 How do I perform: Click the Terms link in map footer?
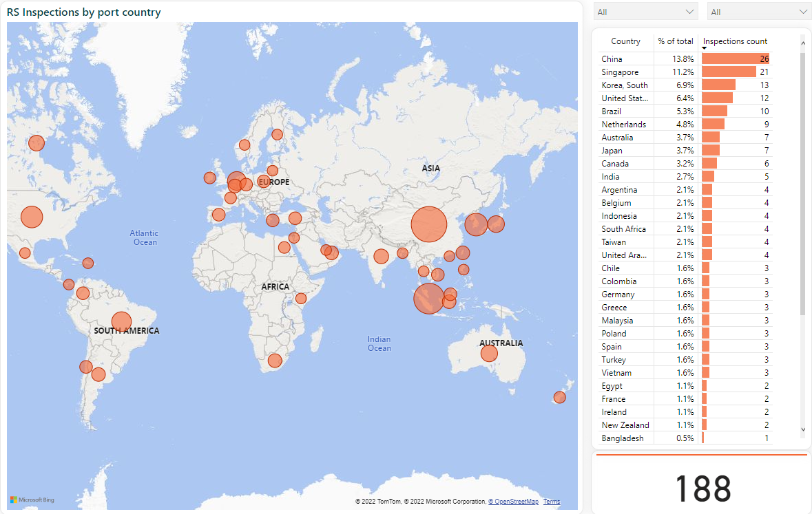(551, 501)
